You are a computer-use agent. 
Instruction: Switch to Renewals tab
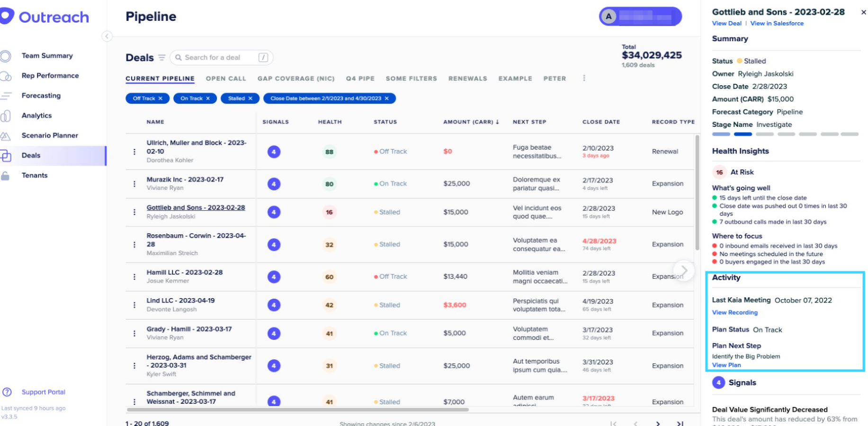(x=467, y=79)
